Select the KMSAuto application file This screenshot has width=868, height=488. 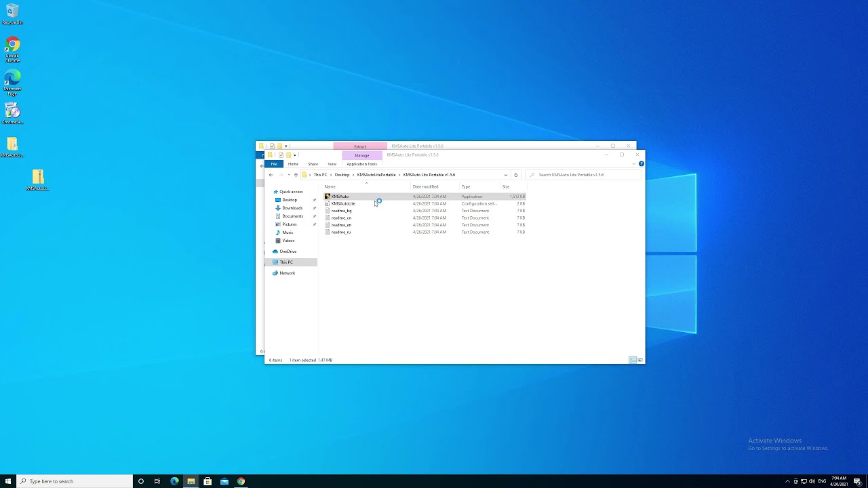[425, 197]
